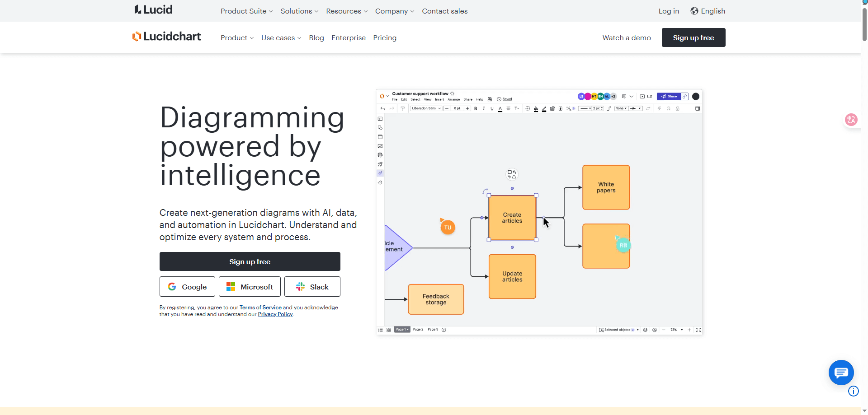Apply underline formatting in the toolbar
The height and width of the screenshot is (415, 868).
coord(492,108)
